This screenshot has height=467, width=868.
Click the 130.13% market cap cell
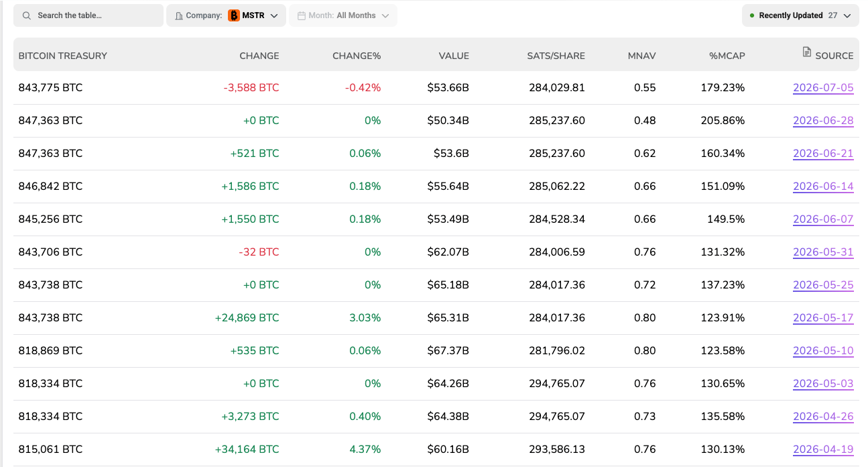point(723,450)
